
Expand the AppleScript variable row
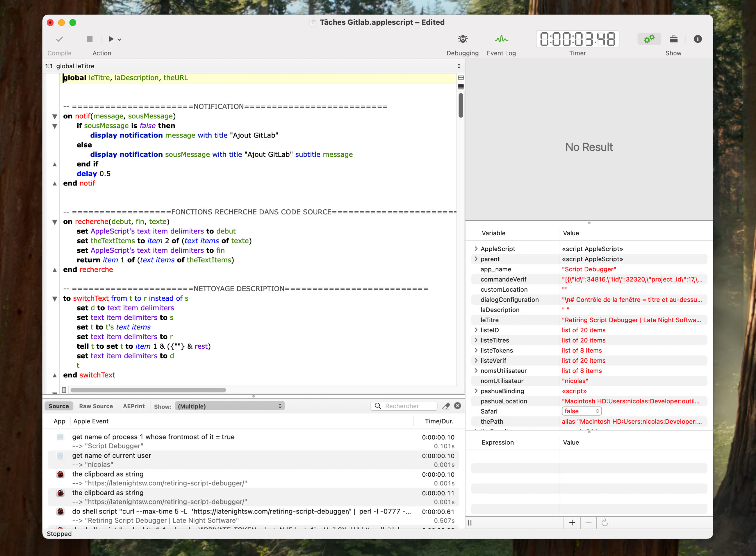coord(476,249)
